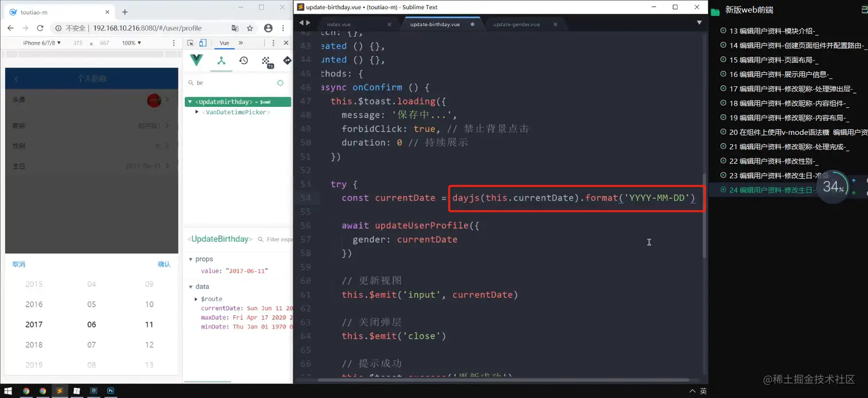Screen dimensions: 868x398
Task: Open the Google Translate icon in address bar
Action: tap(235, 28)
